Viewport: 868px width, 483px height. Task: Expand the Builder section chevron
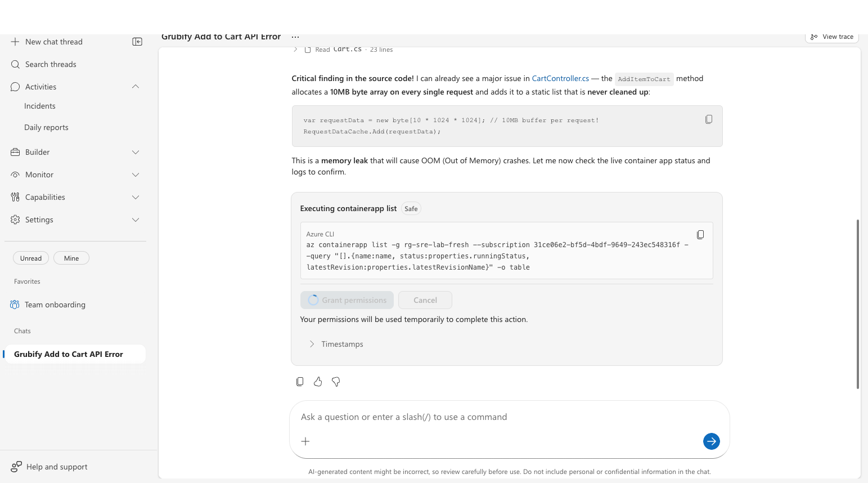136,152
